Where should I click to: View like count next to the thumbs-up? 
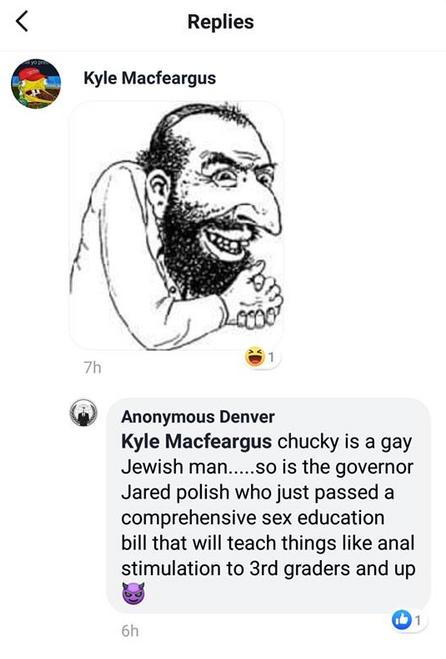pos(417,620)
